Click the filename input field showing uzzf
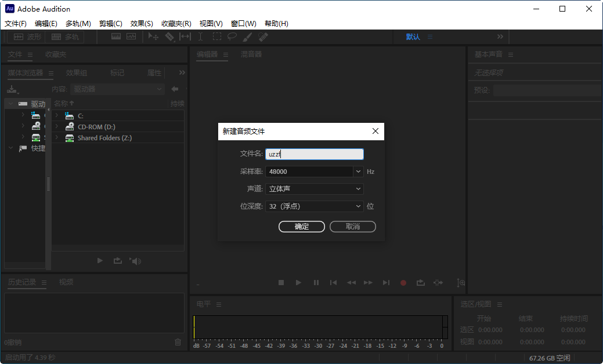The width and height of the screenshot is (603, 364). (x=314, y=154)
